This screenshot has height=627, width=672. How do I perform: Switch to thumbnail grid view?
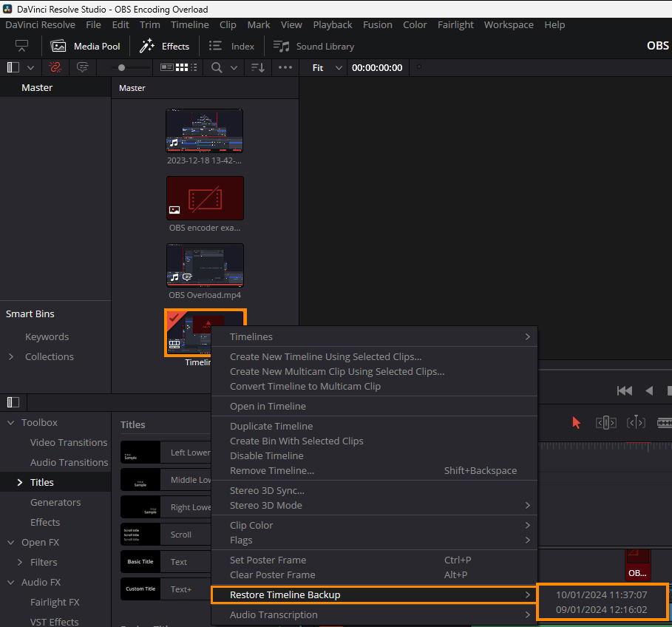182,67
